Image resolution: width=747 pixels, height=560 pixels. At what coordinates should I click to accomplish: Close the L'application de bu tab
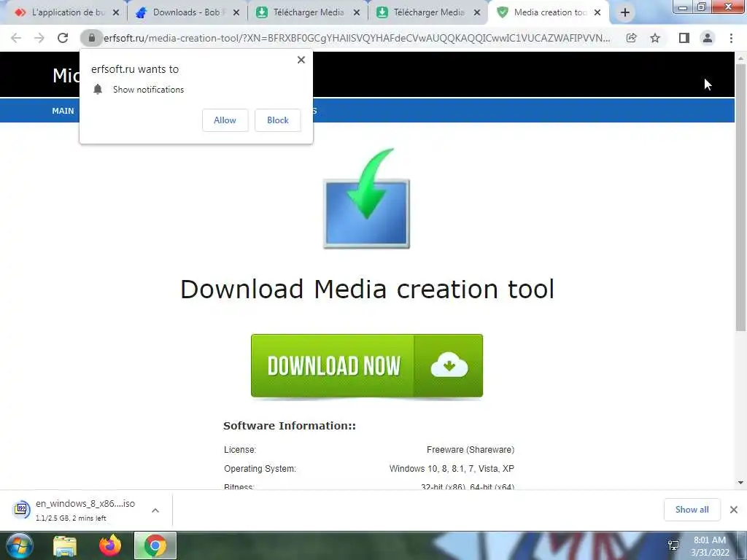coord(116,13)
